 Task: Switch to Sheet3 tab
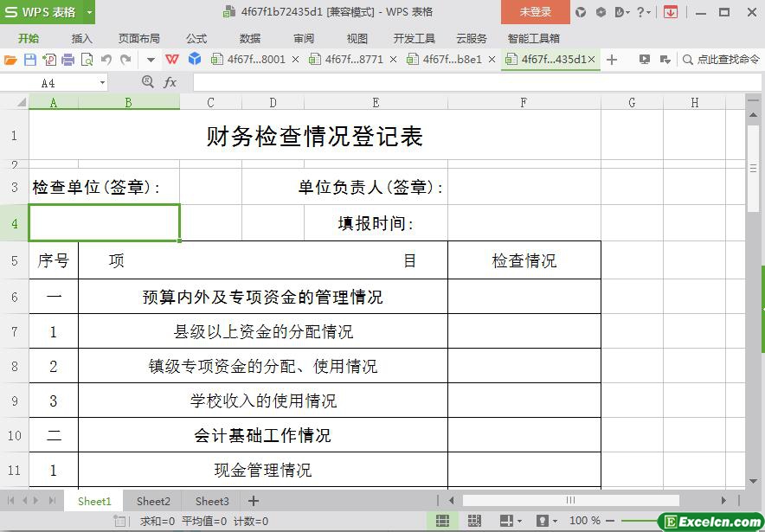pos(212,501)
